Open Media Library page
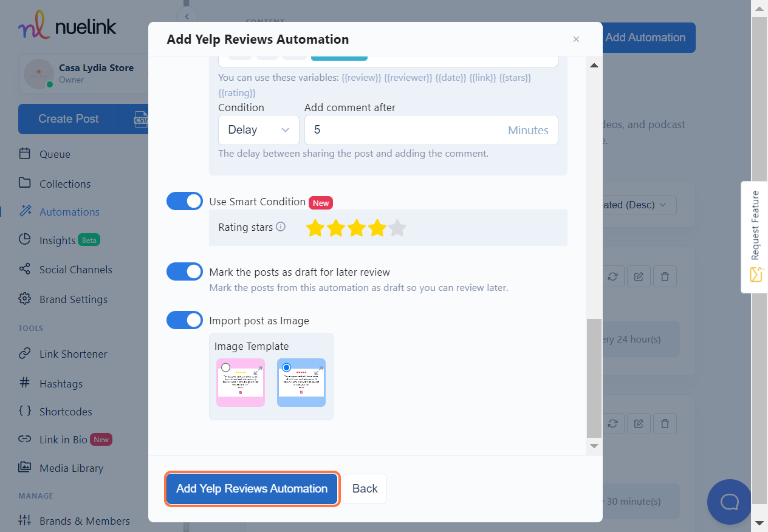Image resolution: width=768 pixels, height=532 pixels. [71, 468]
